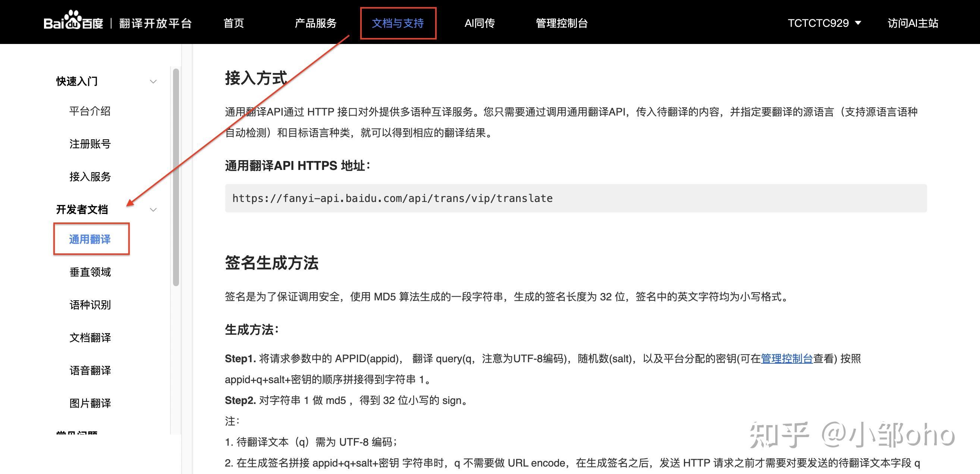
Task: Open 垂直领域 documentation
Action: [90, 272]
